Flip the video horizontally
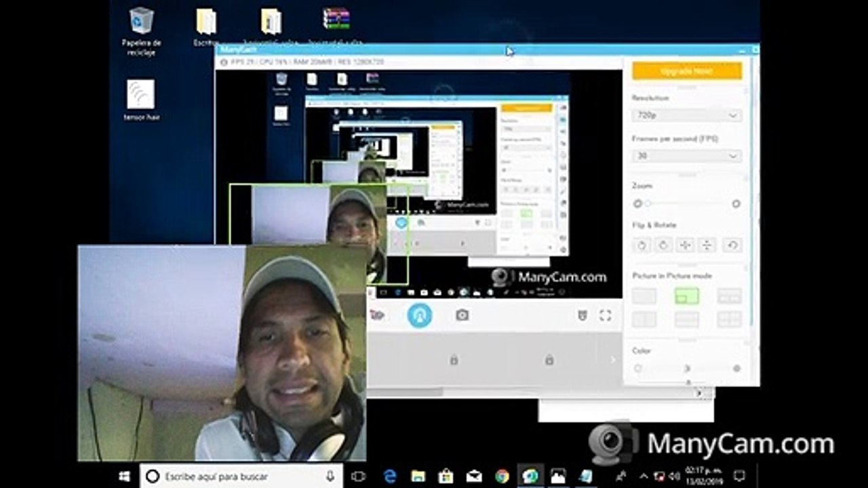Image resolution: width=868 pixels, height=488 pixels. 686,245
